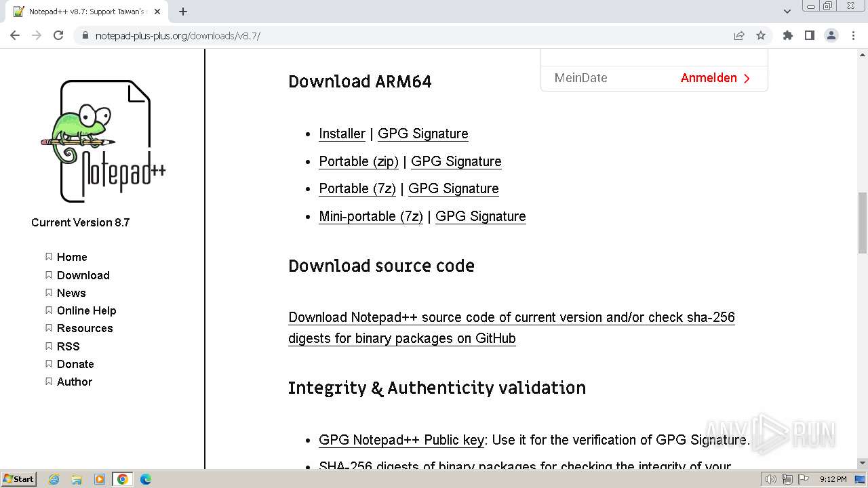The height and width of the screenshot is (488, 868).
Task: Open the Chrome three-dot menu
Action: tap(853, 35)
